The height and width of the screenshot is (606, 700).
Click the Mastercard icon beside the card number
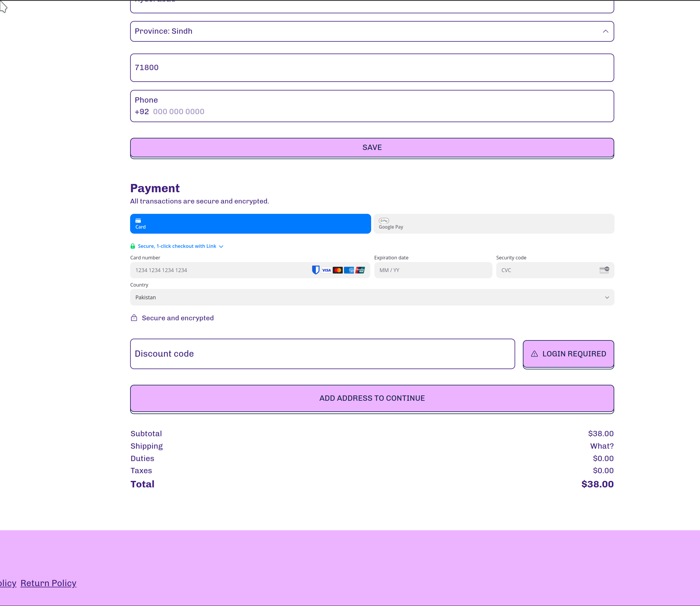pyautogui.click(x=338, y=270)
